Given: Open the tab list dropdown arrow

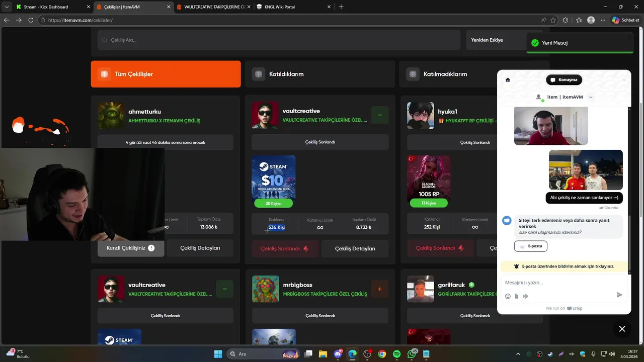Looking at the screenshot, I should pos(7,7).
